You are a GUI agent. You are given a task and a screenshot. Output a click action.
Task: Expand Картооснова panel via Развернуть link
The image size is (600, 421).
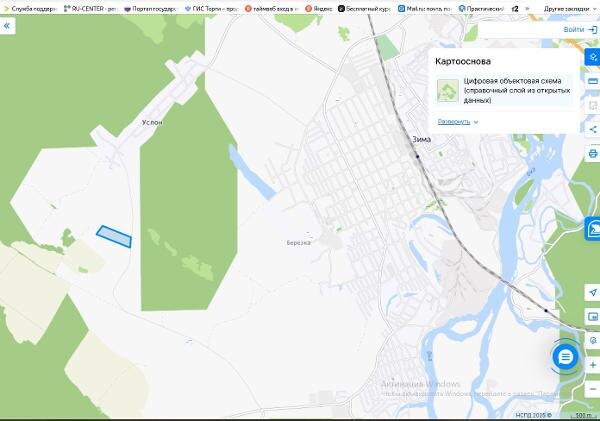click(454, 122)
